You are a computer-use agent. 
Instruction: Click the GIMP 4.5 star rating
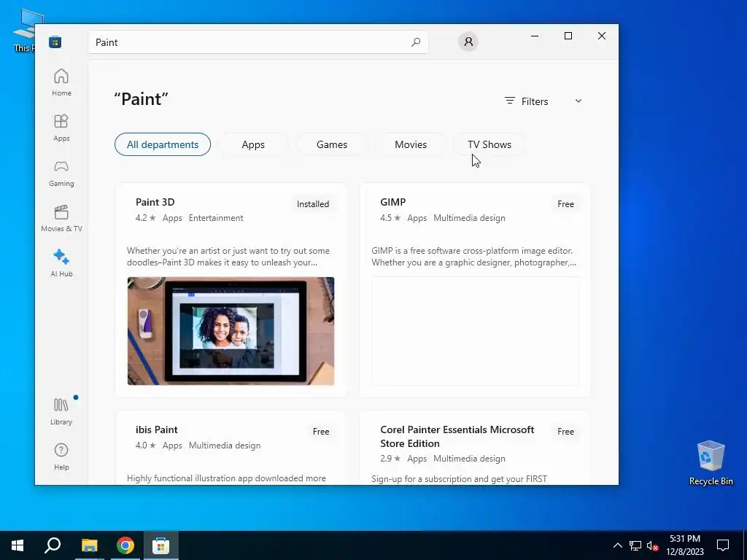(390, 218)
